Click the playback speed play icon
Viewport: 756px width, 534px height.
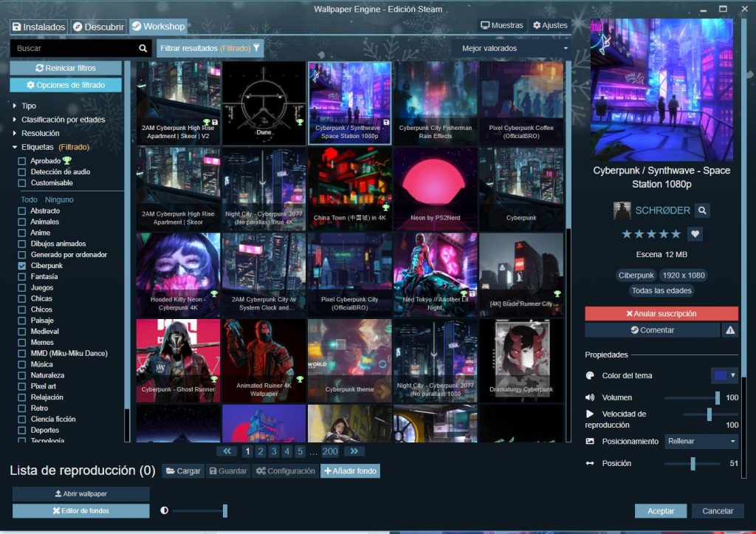pyautogui.click(x=590, y=414)
